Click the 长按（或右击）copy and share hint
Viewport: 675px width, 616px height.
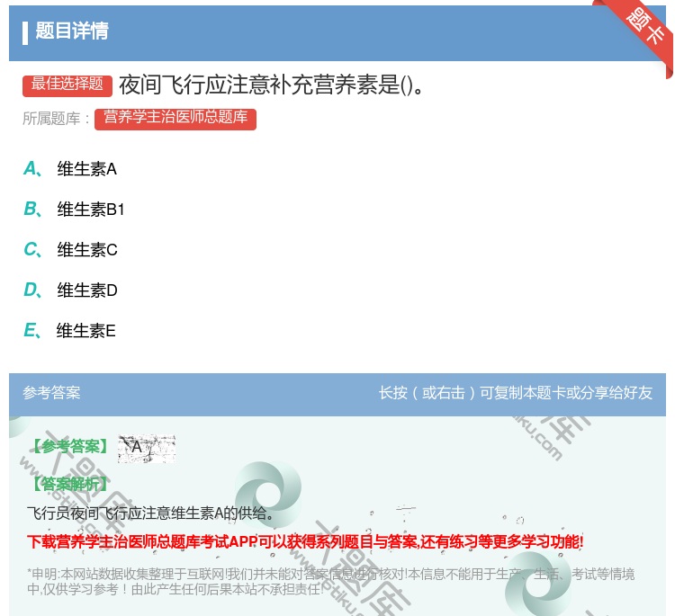[516, 393]
